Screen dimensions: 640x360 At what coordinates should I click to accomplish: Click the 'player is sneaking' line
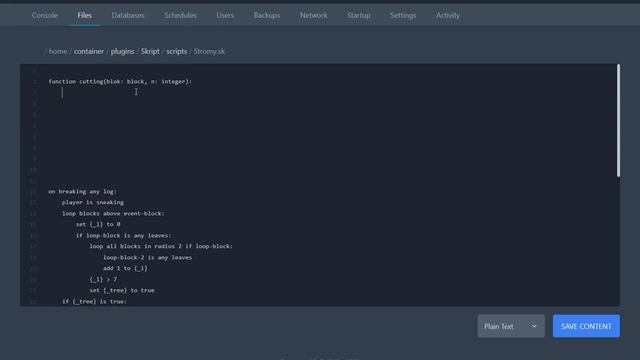(93, 202)
